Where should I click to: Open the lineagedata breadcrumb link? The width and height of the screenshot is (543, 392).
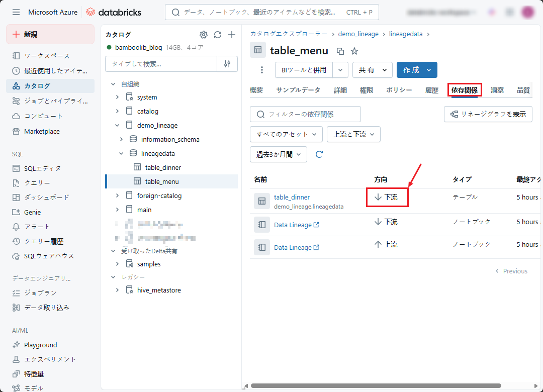[x=406, y=34]
